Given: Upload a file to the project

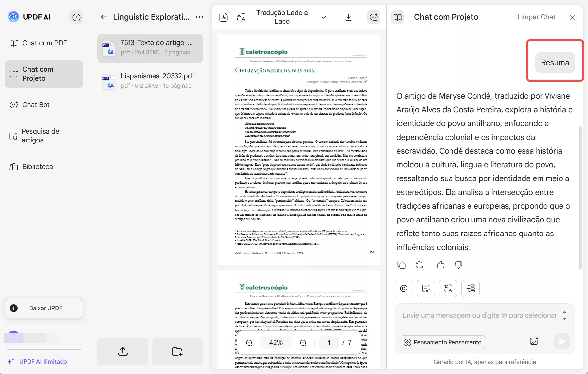Looking at the screenshot, I should pos(123,352).
